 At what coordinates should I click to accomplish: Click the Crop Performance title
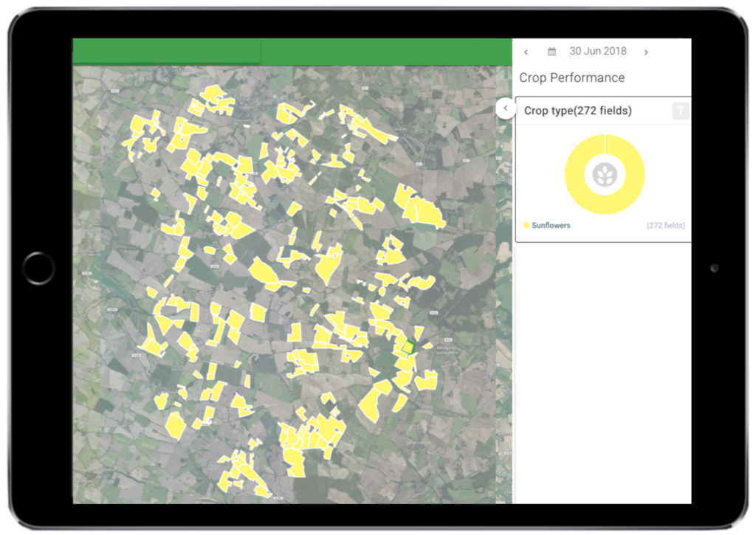pyautogui.click(x=572, y=77)
